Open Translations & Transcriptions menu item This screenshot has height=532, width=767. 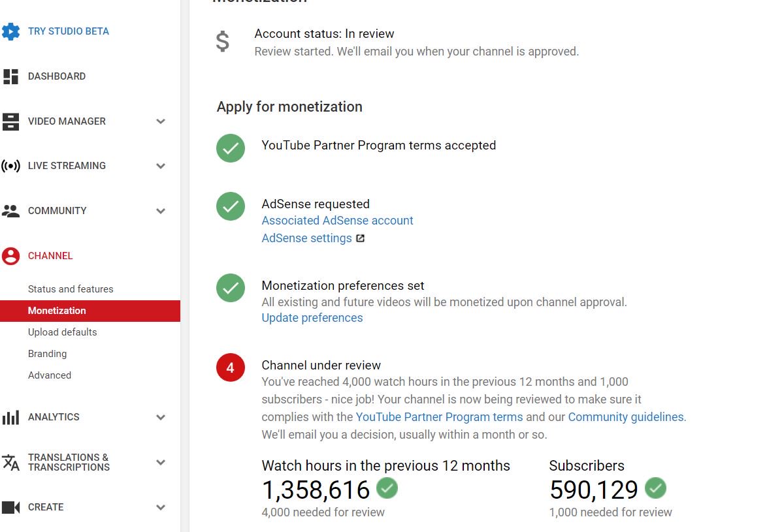[x=69, y=462]
